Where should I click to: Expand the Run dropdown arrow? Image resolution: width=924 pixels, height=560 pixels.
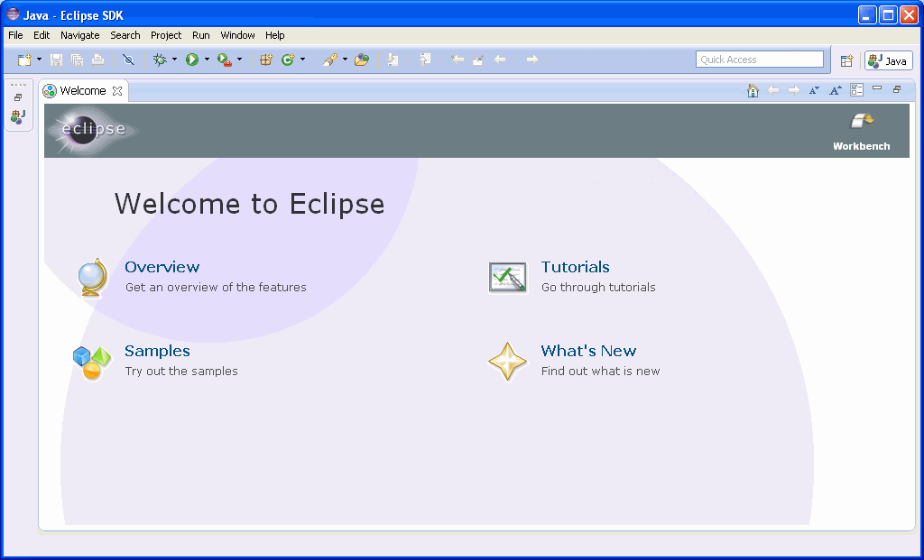click(207, 60)
